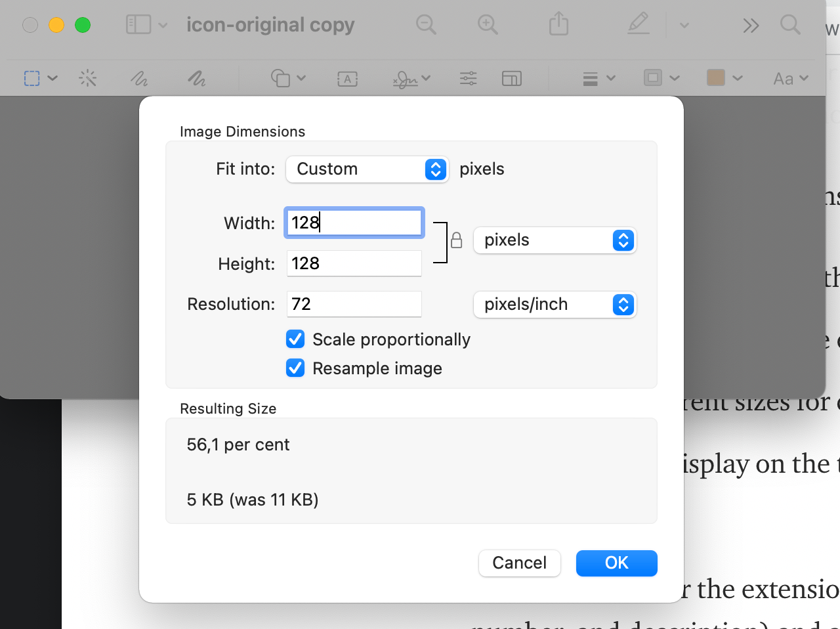Reveal hidden toolbar items with the chevrons

750,25
